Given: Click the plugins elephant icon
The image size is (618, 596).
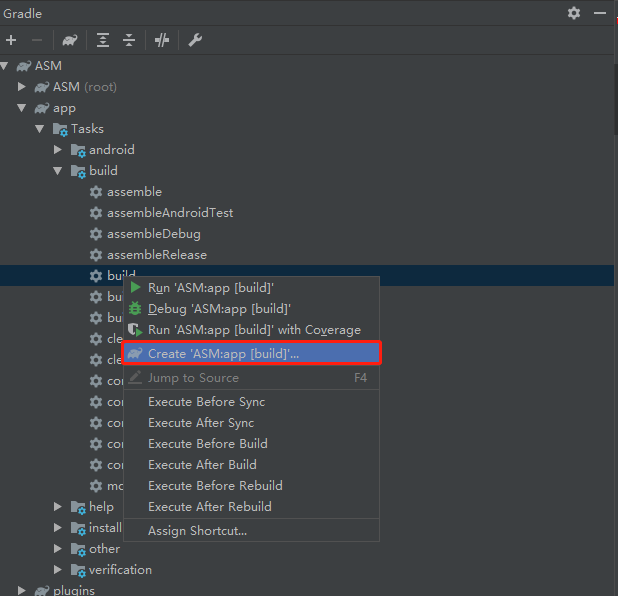Looking at the screenshot, I should coord(42,590).
